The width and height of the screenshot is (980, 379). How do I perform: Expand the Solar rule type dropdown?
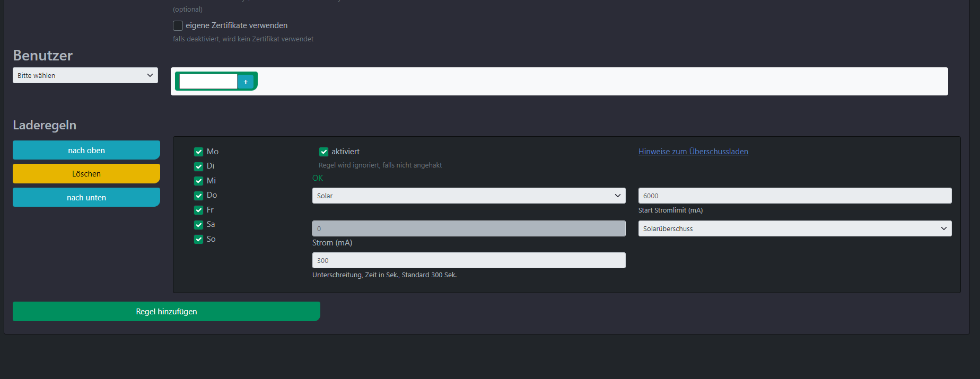point(469,196)
